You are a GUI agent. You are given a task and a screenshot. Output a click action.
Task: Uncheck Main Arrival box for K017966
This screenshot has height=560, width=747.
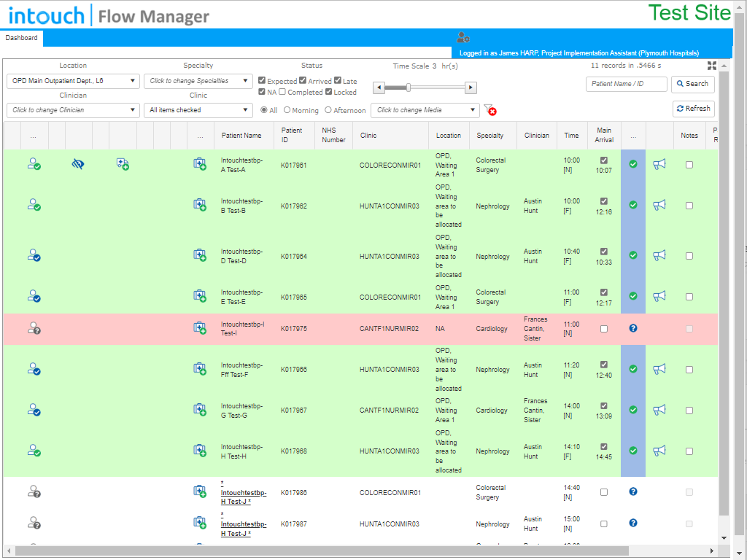(603, 365)
